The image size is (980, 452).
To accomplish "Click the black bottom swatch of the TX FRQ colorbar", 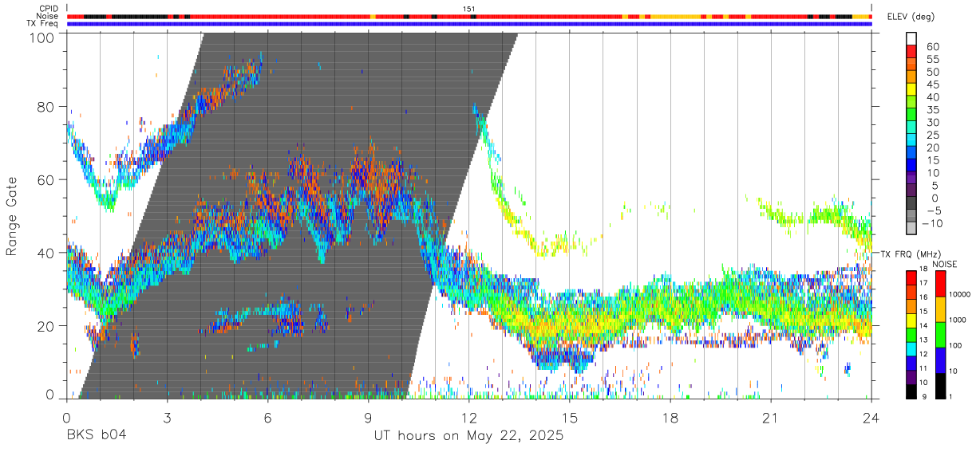I will tap(911, 391).
